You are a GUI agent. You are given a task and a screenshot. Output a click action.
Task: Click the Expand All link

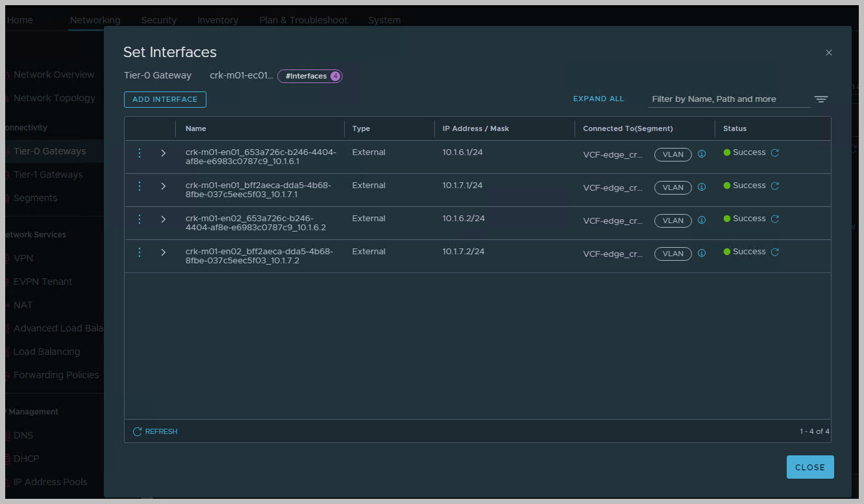[x=598, y=99]
